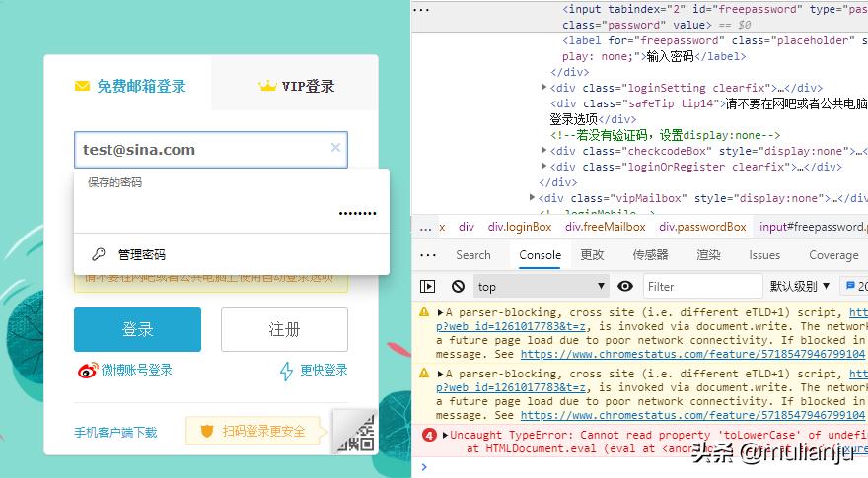Click the console Filter field

tap(702, 286)
